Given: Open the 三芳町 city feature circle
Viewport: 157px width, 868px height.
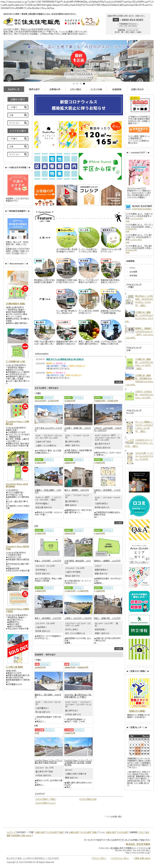Looking at the screenshot, I should pyautogui.click(x=89, y=330).
